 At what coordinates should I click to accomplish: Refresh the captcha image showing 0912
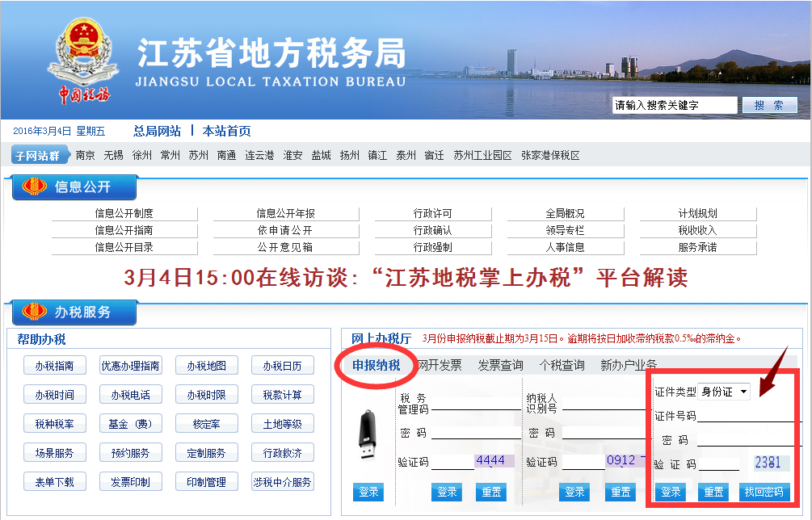(625, 461)
